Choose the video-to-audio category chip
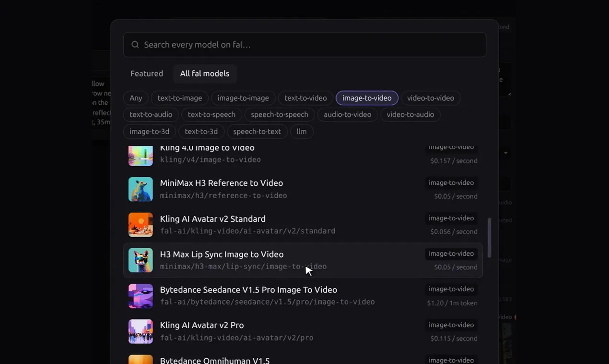This screenshot has height=364, width=609. tap(410, 114)
